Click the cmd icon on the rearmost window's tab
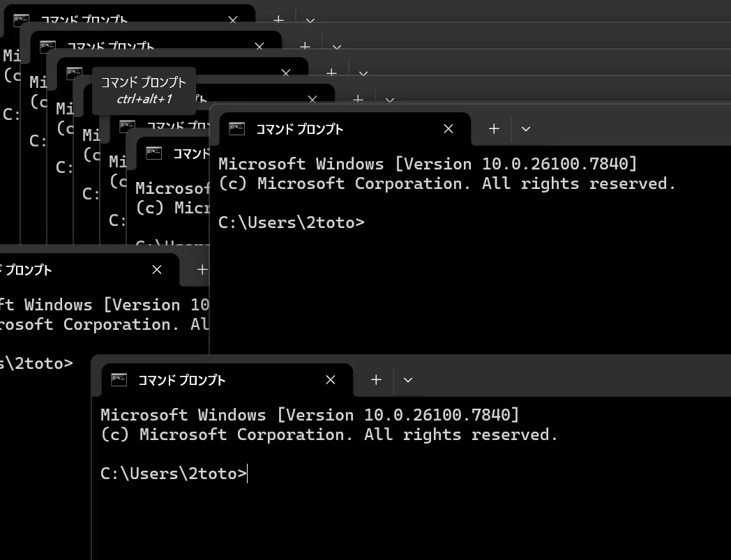The image size is (731, 560). 22,20
